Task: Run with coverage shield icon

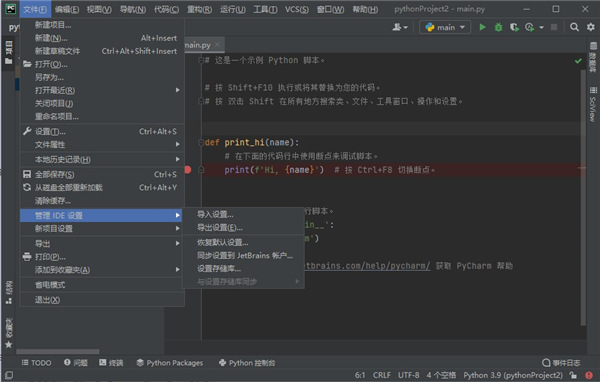Action: click(x=514, y=27)
